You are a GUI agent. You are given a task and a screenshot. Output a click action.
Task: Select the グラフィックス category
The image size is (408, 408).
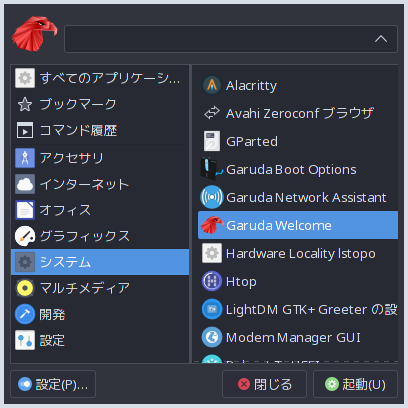[100, 236]
